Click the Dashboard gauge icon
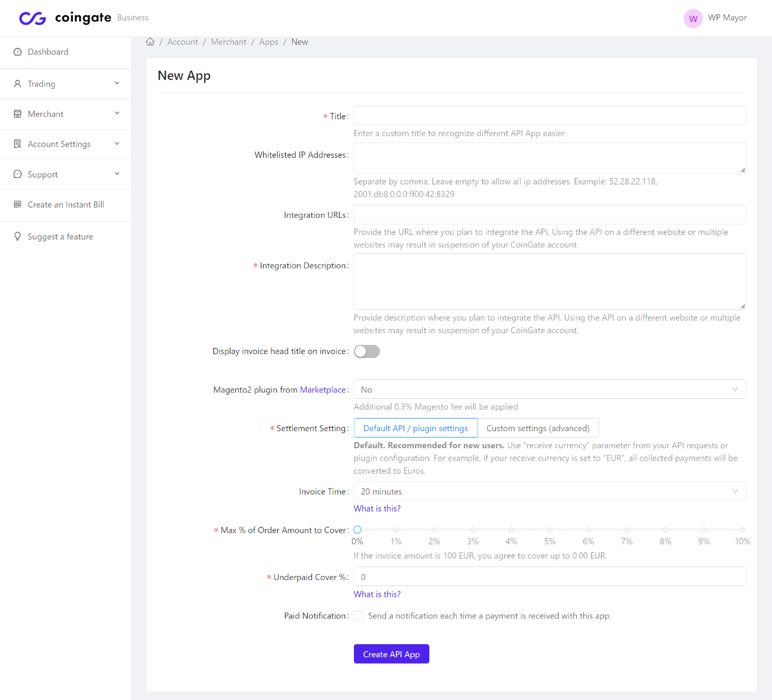 18,52
